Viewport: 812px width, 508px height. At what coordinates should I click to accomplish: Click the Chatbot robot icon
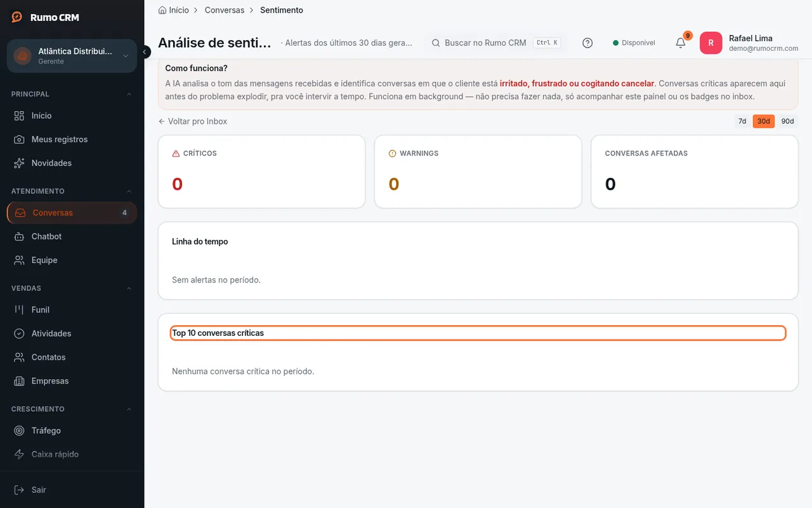pyautogui.click(x=20, y=236)
